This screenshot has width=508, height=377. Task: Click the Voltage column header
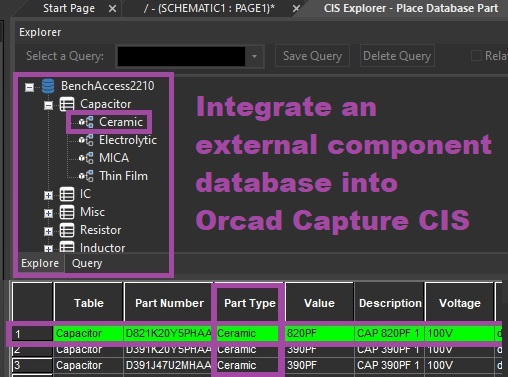click(460, 303)
